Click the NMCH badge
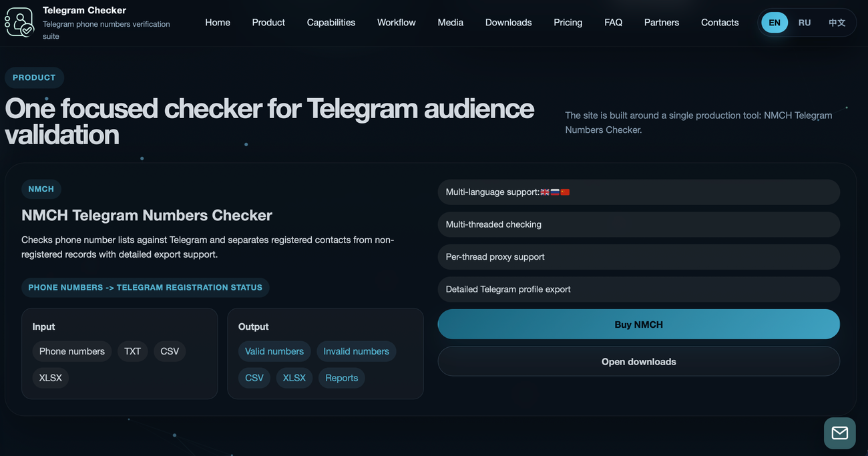The width and height of the screenshot is (868, 456). point(41,189)
